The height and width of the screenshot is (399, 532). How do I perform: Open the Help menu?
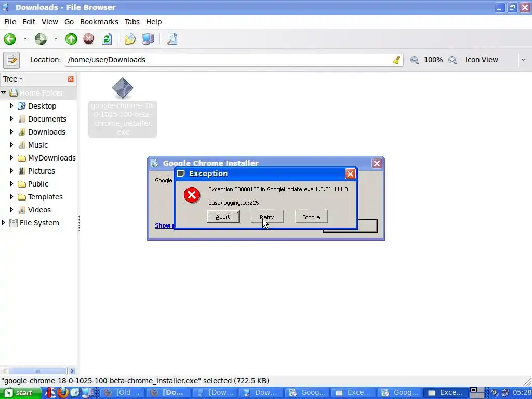[x=154, y=22]
